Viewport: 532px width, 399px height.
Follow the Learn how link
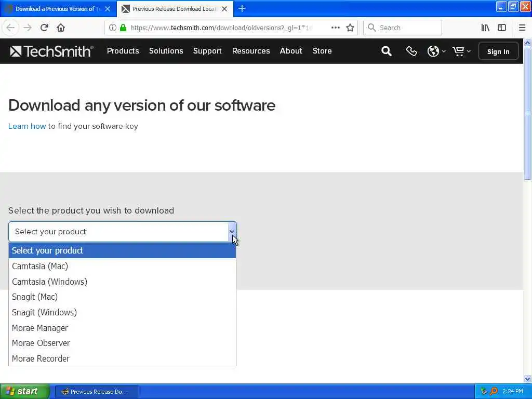(x=27, y=126)
